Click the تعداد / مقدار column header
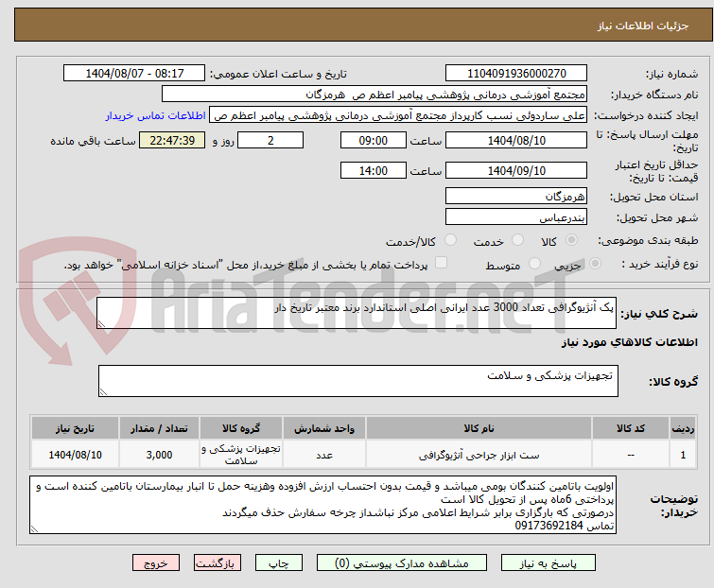The width and height of the screenshot is (714, 588). coord(159,428)
